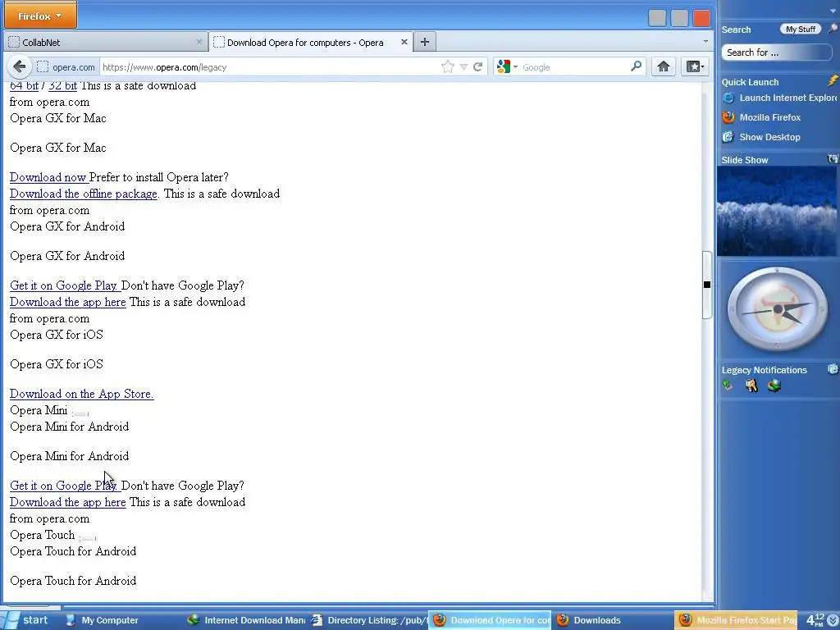This screenshot has height=630, width=840.
Task: Click Download the app here under Opera Mini
Action: (x=68, y=503)
